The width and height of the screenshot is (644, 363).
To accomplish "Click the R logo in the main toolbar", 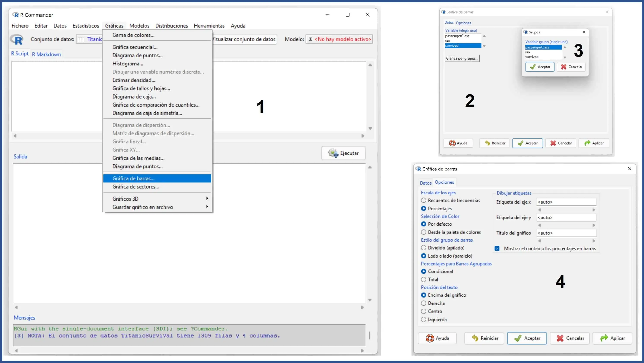I will [17, 39].
